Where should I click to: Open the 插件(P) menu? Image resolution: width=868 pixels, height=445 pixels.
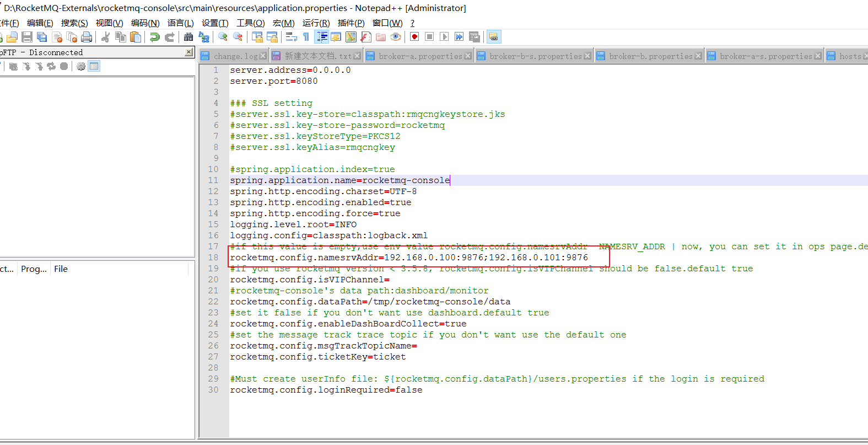[351, 23]
